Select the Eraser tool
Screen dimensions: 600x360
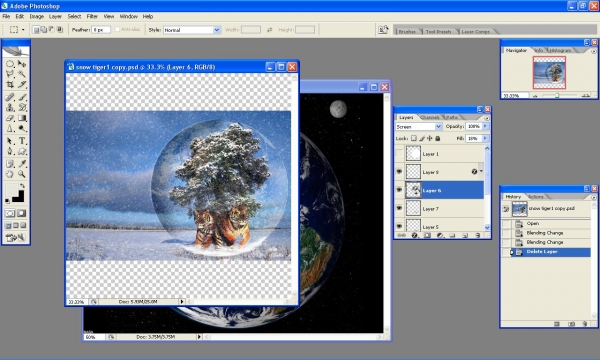point(10,118)
